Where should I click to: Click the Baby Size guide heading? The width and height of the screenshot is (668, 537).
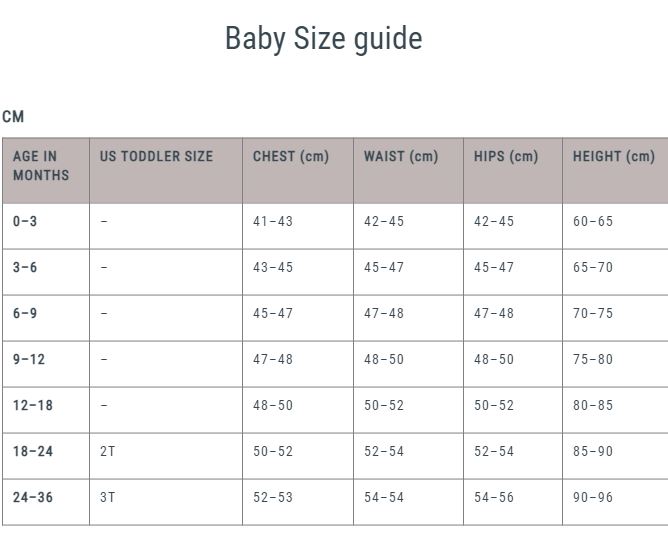point(323,39)
